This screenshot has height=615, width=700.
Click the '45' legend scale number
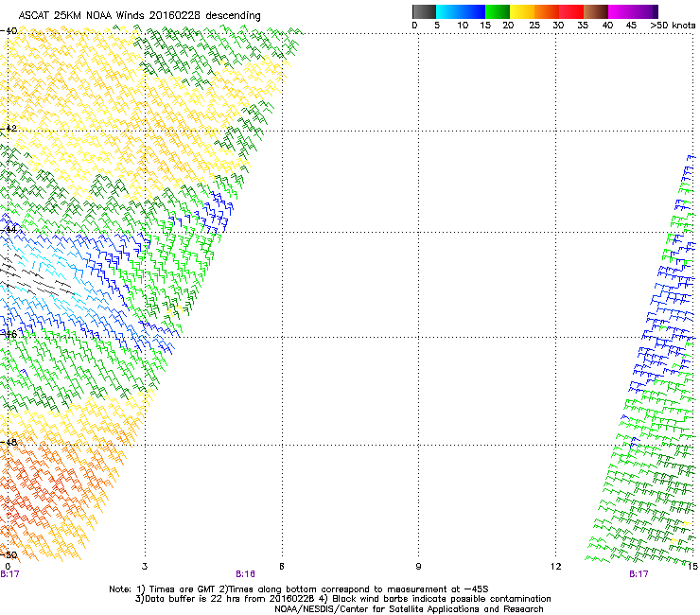(631, 26)
